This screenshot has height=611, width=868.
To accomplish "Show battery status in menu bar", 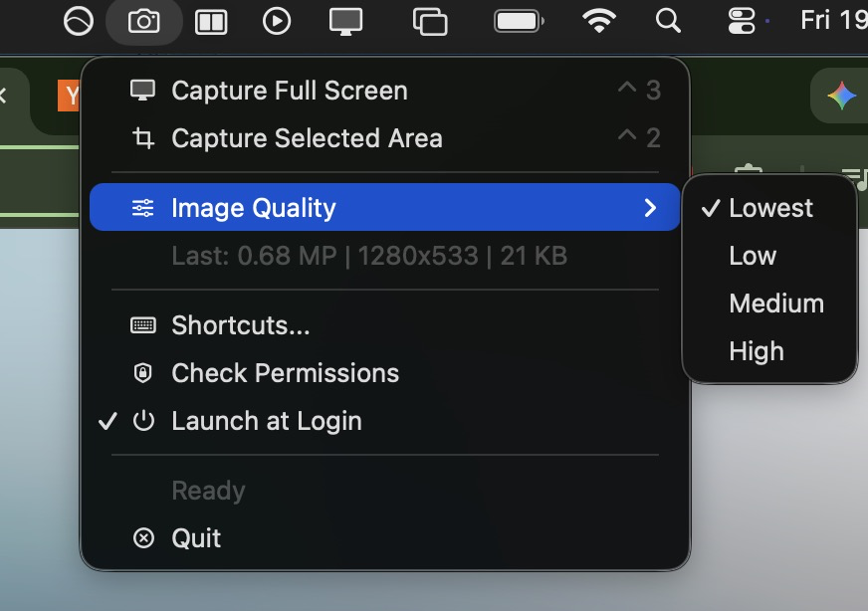I will pyautogui.click(x=520, y=22).
